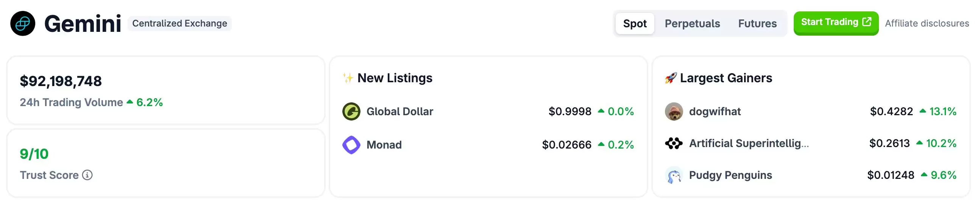Click the dogwifhat coin avatar

click(x=674, y=112)
